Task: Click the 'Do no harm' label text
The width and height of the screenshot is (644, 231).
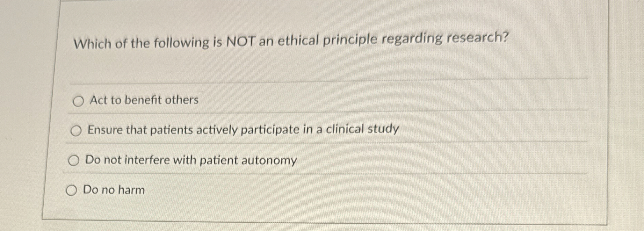Action: (113, 190)
